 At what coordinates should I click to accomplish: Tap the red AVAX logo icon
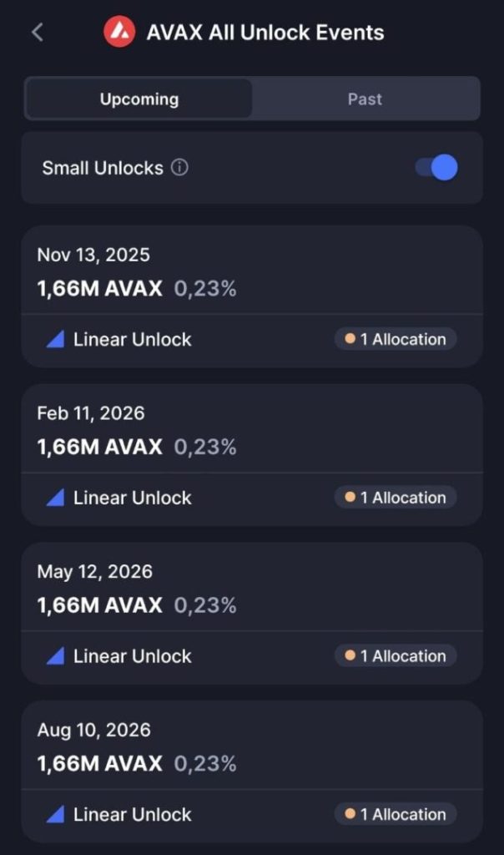(x=119, y=32)
